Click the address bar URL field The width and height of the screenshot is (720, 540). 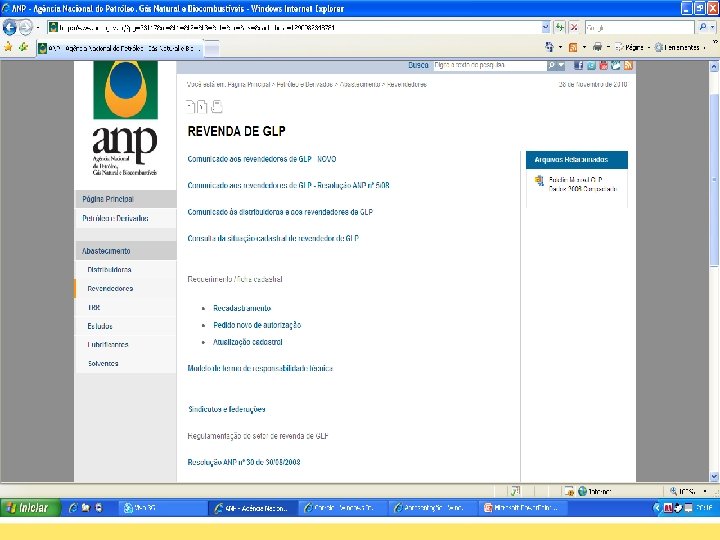(x=294, y=28)
